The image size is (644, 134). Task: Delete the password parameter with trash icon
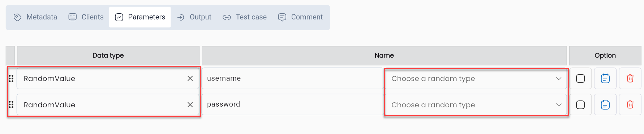tap(630, 105)
